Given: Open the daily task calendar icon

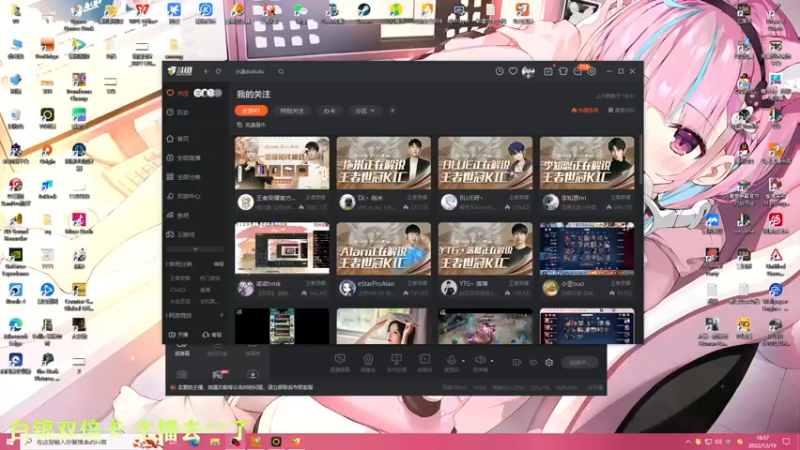Looking at the screenshot, I should point(548,71).
